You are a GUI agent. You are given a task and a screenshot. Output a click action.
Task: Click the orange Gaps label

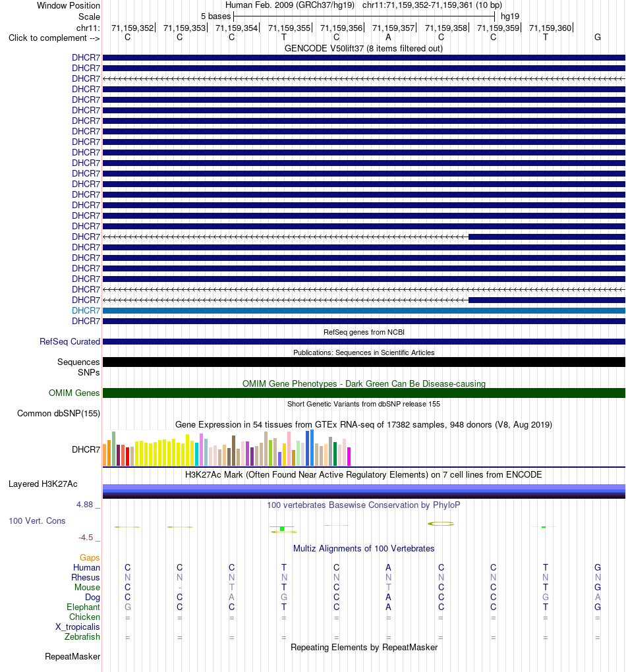pyautogui.click(x=90, y=557)
